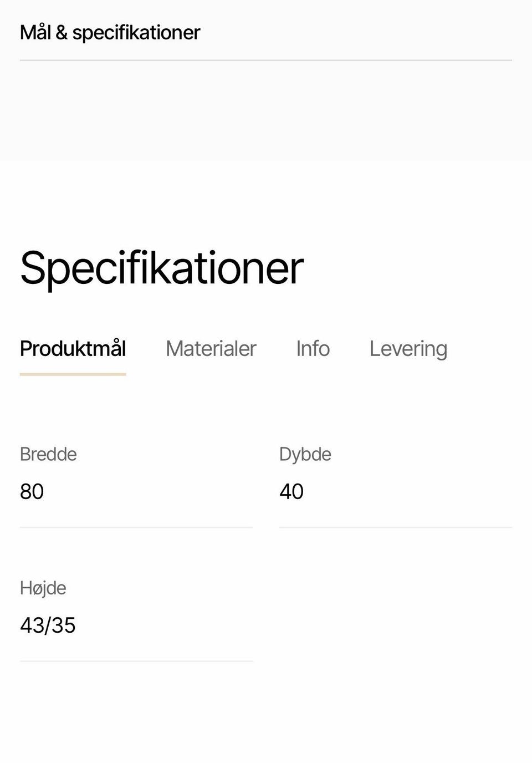Select the Bredde value 80
532x763 pixels.
click(32, 491)
